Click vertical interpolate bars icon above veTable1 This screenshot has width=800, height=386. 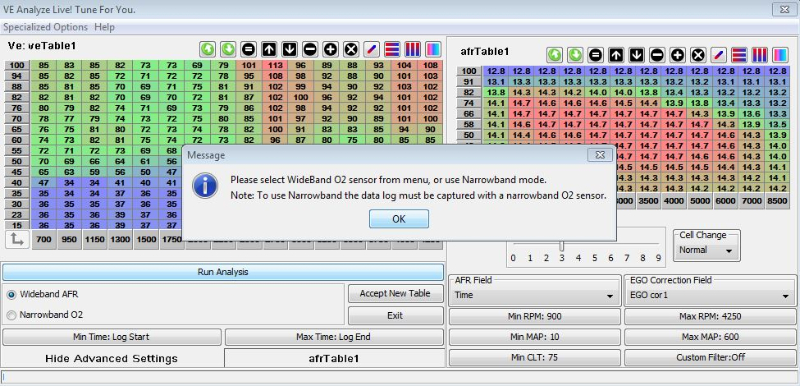tap(412, 49)
